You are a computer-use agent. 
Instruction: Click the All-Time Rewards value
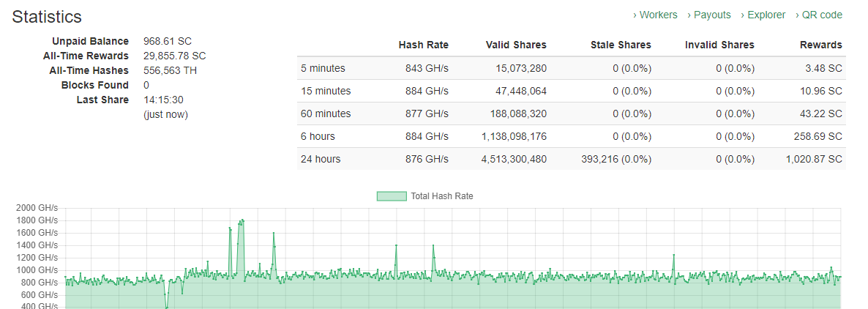pos(175,56)
